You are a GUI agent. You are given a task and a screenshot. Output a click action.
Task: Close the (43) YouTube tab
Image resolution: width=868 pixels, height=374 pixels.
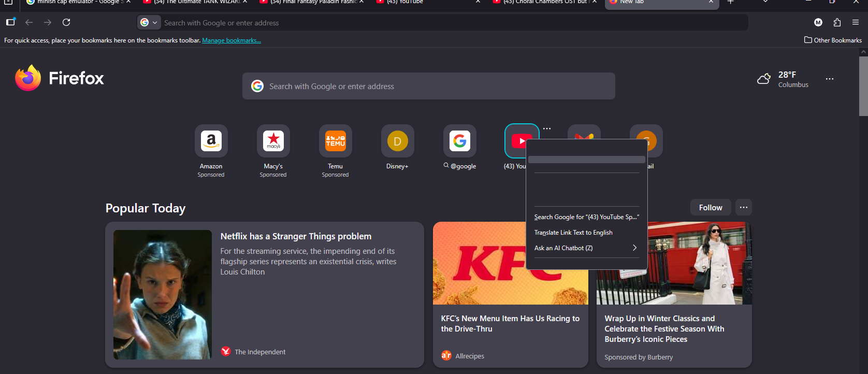(478, 2)
